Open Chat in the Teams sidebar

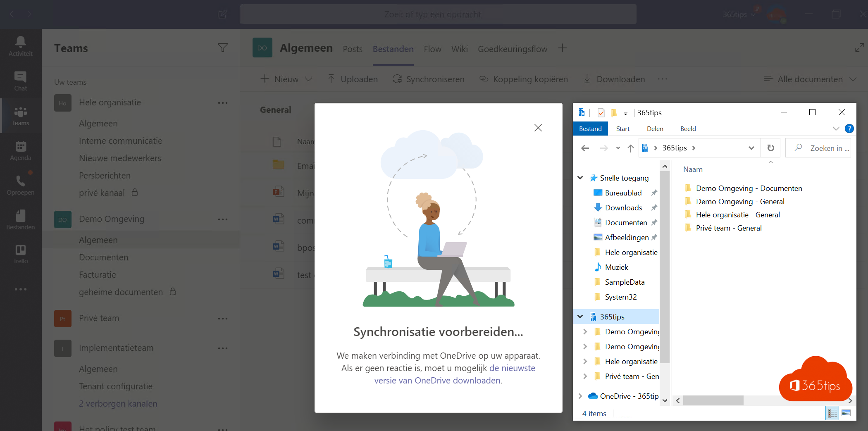(x=20, y=81)
